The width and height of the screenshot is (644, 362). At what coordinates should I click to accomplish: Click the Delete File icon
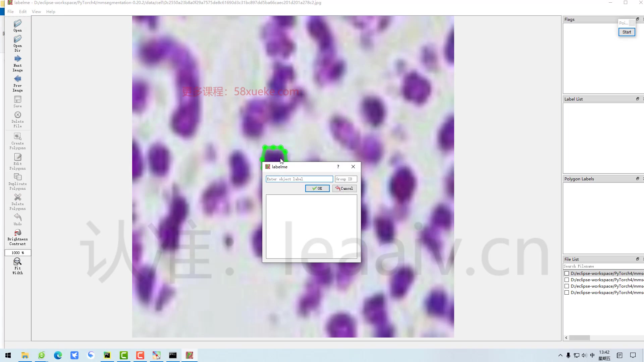pos(17,119)
